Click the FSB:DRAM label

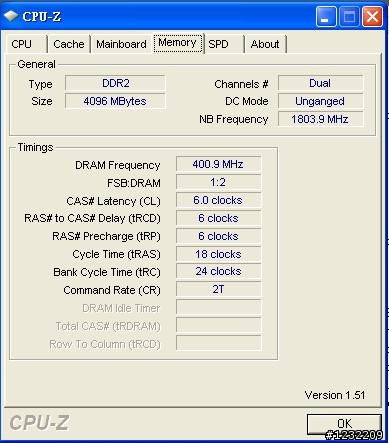[134, 183]
